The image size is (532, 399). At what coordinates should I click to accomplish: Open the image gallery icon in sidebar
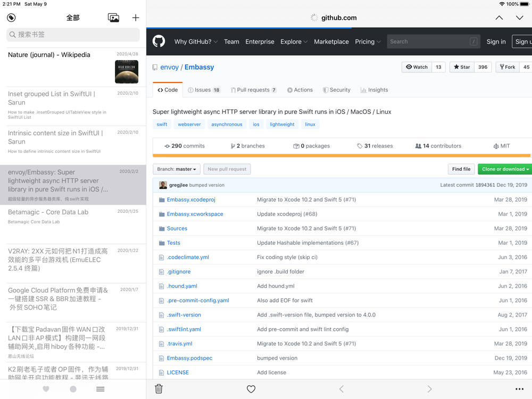click(x=113, y=18)
